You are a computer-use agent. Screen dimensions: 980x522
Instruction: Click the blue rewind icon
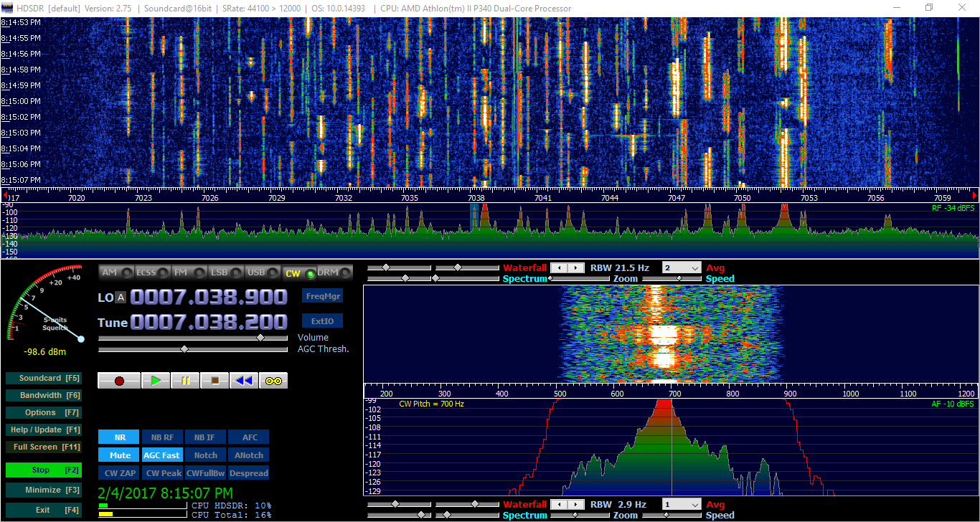[x=242, y=380]
